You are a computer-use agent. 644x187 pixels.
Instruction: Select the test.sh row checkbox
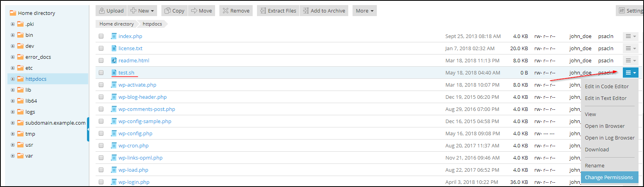click(x=101, y=73)
